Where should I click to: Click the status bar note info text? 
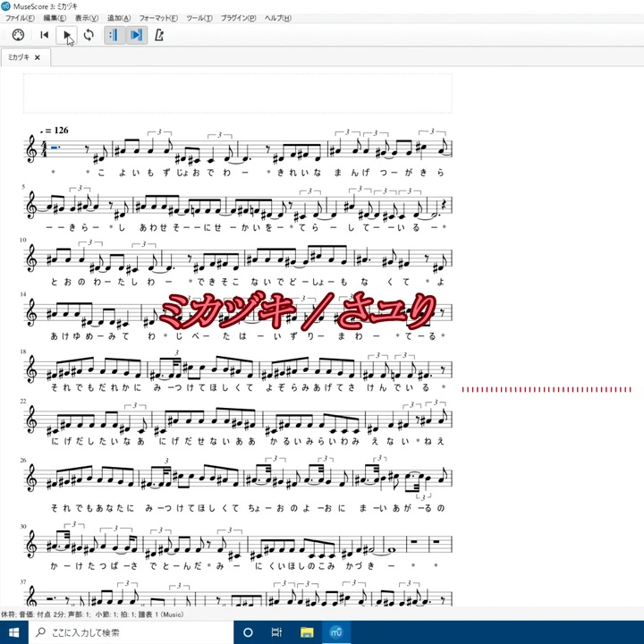pyautogui.click(x=92, y=614)
